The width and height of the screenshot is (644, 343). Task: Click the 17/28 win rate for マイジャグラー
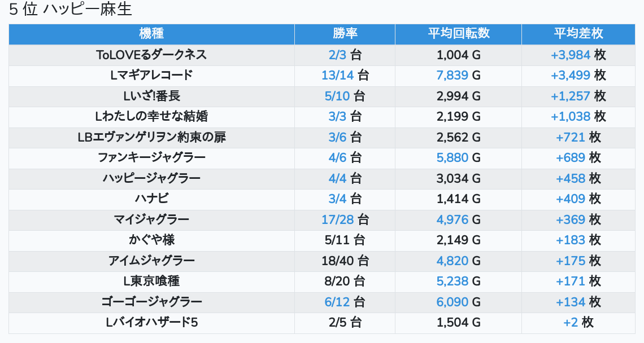click(x=337, y=219)
